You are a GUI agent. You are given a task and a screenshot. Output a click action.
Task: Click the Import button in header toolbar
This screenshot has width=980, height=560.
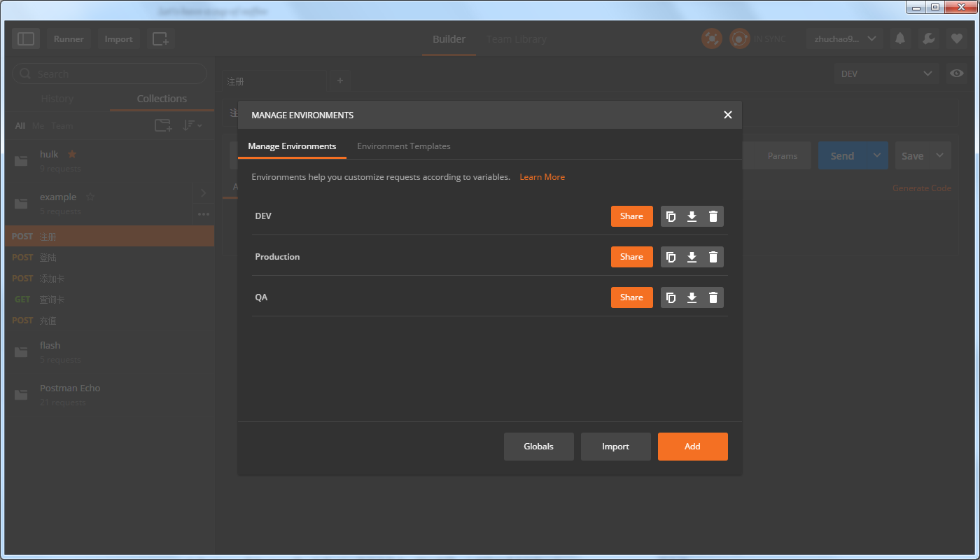pos(118,38)
